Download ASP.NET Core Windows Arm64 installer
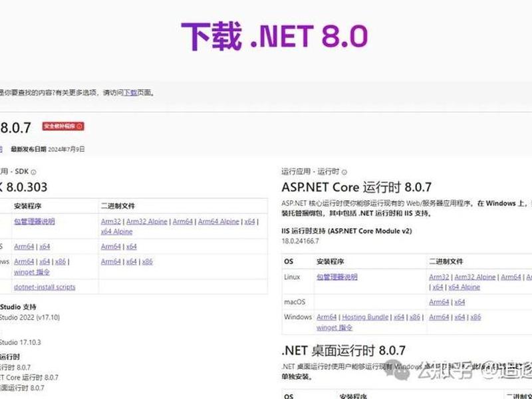The width and height of the screenshot is (532, 399). [327, 317]
